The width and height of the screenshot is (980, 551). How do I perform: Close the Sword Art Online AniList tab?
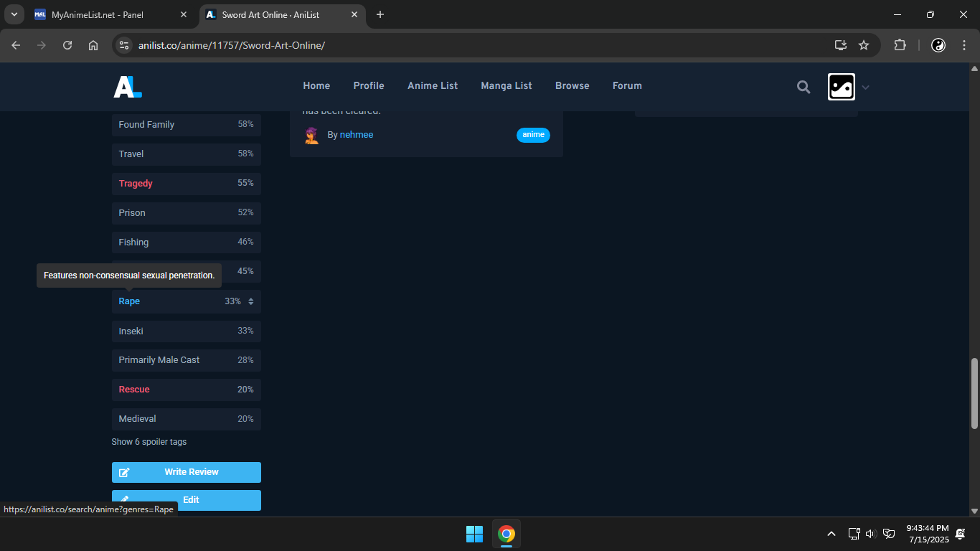pyautogui.click(x=354, y=14)
